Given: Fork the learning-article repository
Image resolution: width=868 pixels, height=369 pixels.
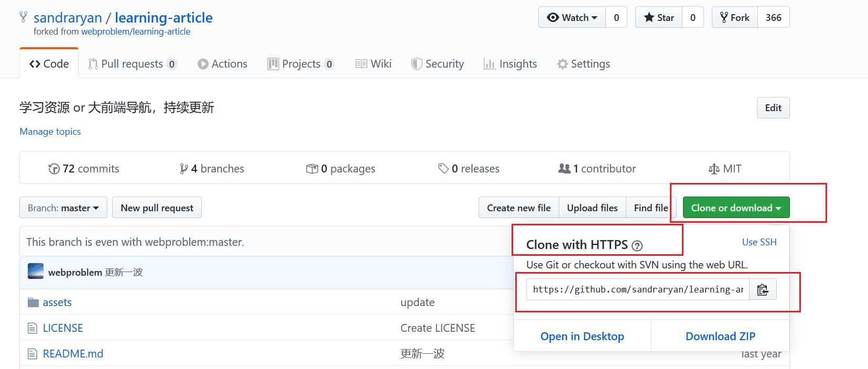Looking at the screenshot, I should tap(734, 17).
